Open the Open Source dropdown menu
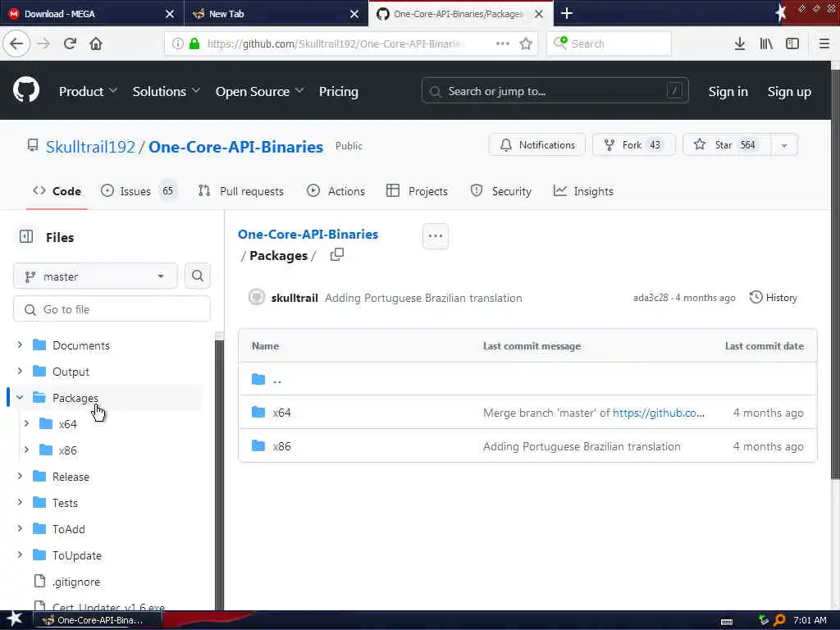Image resolution: width=840 pixels, height=630 pixels. coord(260,92)
